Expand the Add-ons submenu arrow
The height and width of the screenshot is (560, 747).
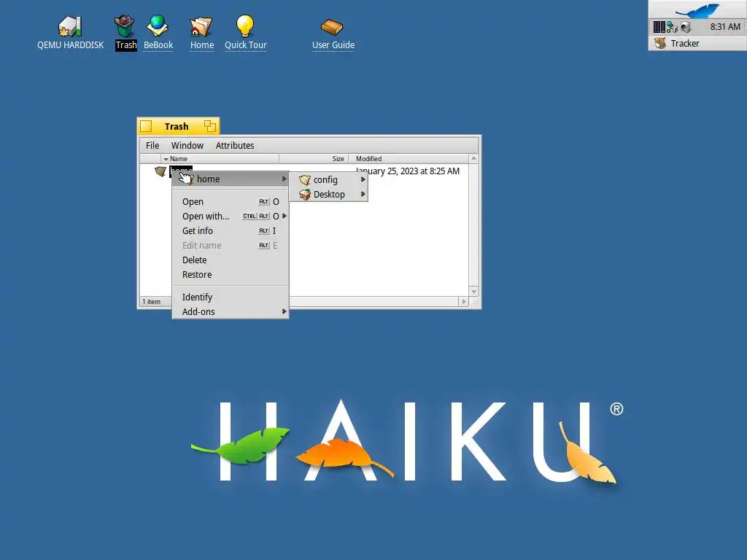click(x=284, y=311)
